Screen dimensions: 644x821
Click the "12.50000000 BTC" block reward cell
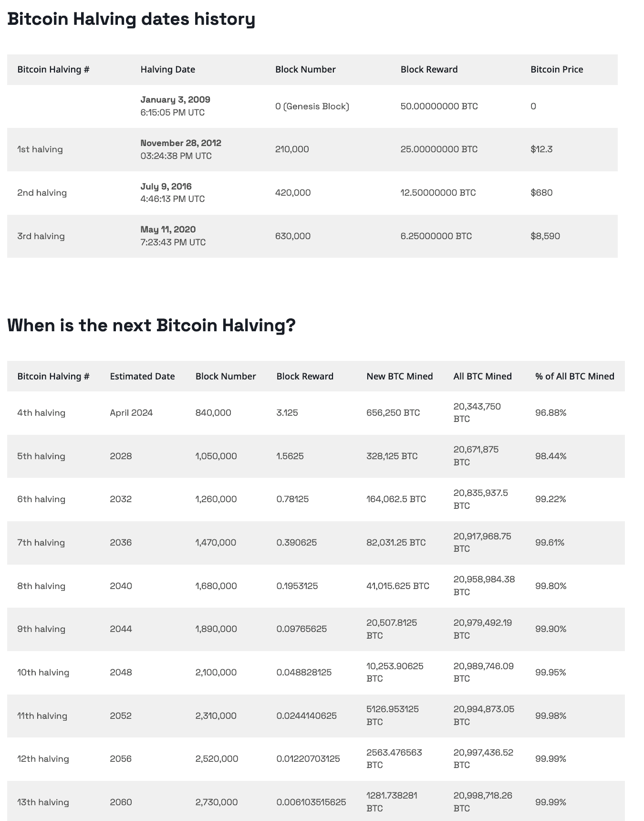click(x=438, y=193)
